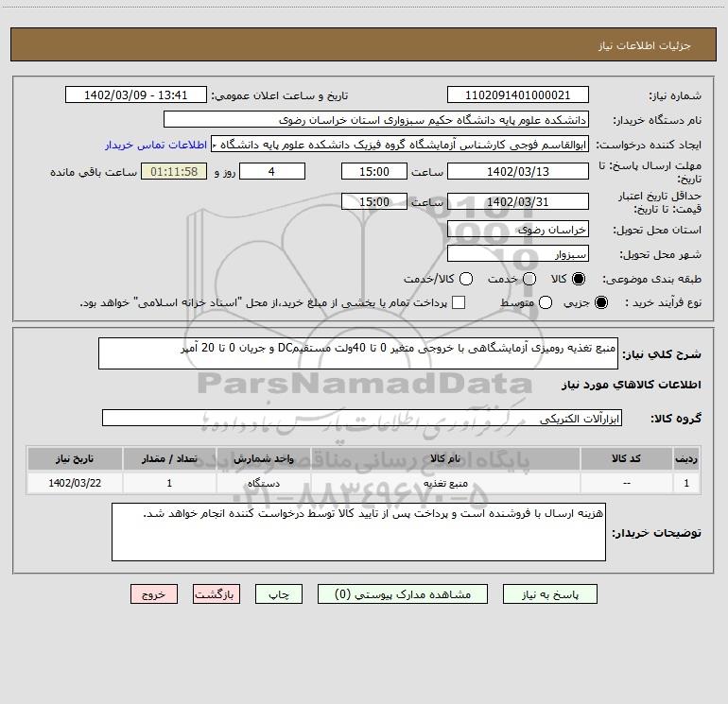
Task: Click the delivery city field سبزوار
Action: click(518, 254)
